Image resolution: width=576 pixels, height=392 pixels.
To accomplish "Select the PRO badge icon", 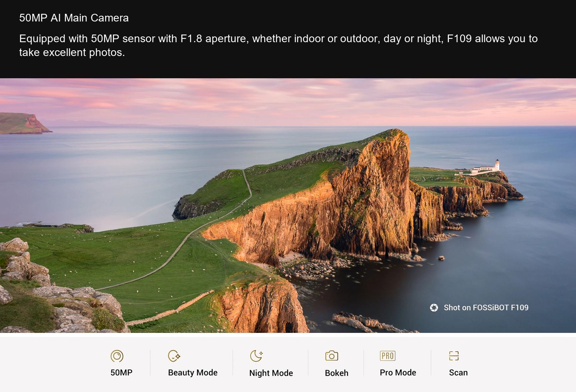I will [x=387, y=356].
